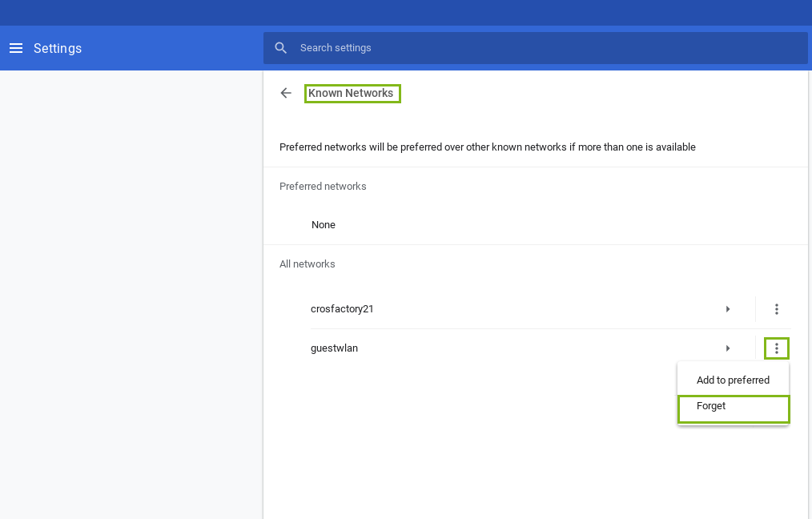Image resolution: width=812 pixels, height=519 pixels.
Task: Click the Settings label in the header
Action: [58, 48]
